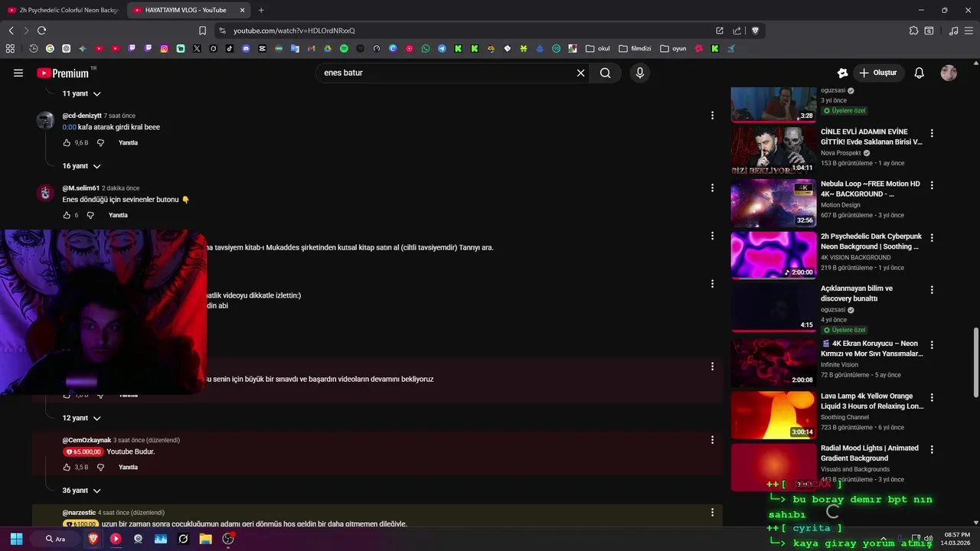Bookmark this page icon in address bar

pos(202,31)
